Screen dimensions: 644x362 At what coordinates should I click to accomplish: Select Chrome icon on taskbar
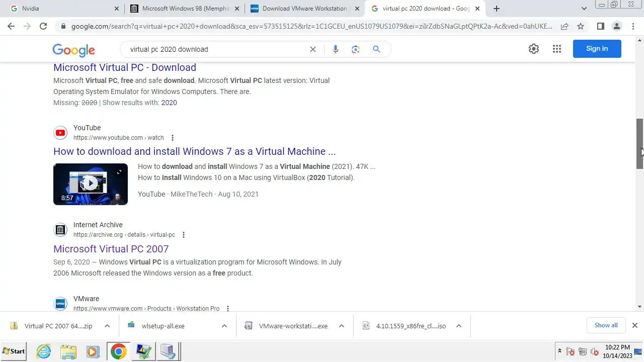pos(119,351)
